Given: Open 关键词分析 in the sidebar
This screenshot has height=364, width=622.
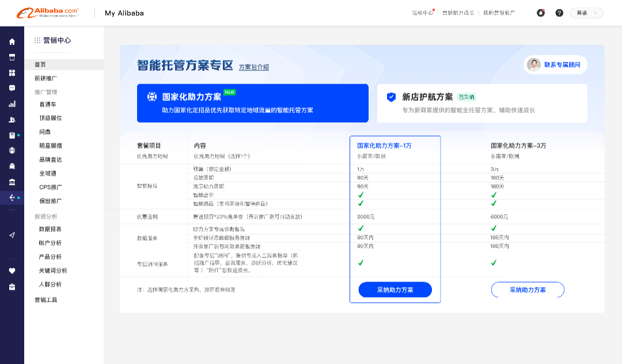Looking at the screenshot, I should (x=53, y=271).
